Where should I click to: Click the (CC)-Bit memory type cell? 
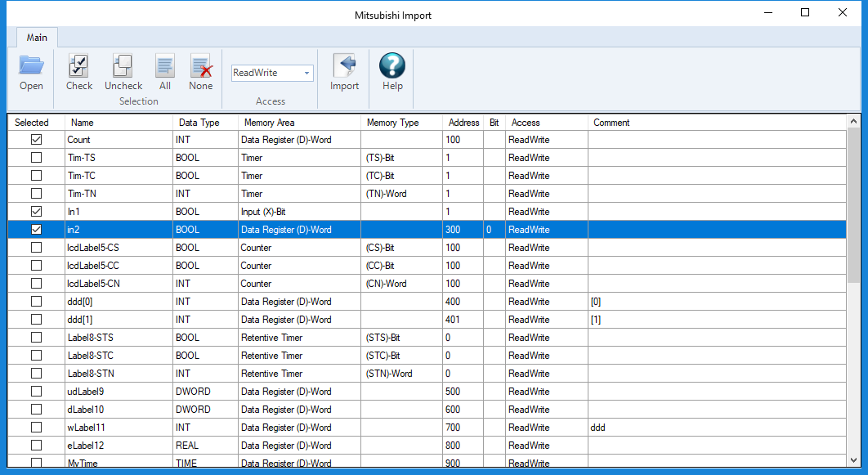pyautogui.click(x=402, y=265)
